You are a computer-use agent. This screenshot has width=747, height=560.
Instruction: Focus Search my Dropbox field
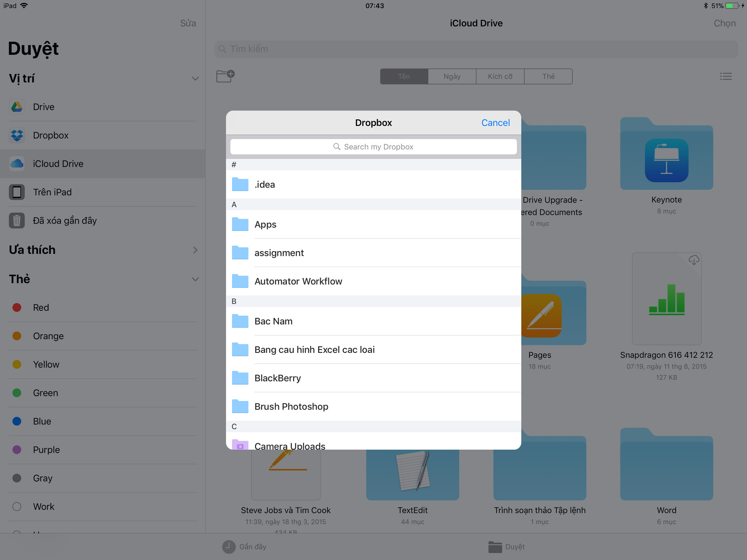pyautogui.click(x=373, y=147)
